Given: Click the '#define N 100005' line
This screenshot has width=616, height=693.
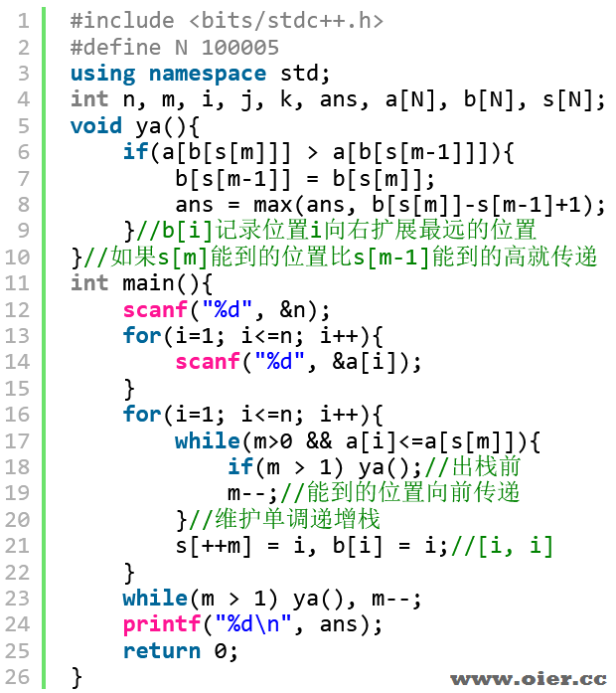Looking at the screenshot, I should pos(175,48).
